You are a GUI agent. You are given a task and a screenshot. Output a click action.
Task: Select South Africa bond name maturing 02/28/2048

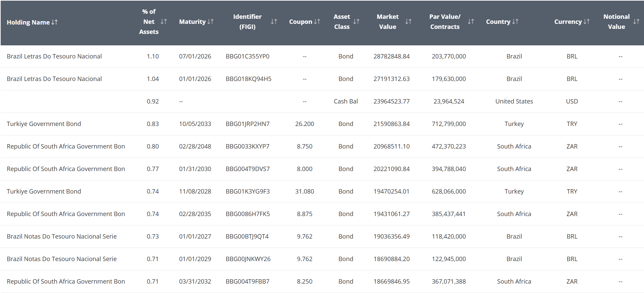pos(66,146)
